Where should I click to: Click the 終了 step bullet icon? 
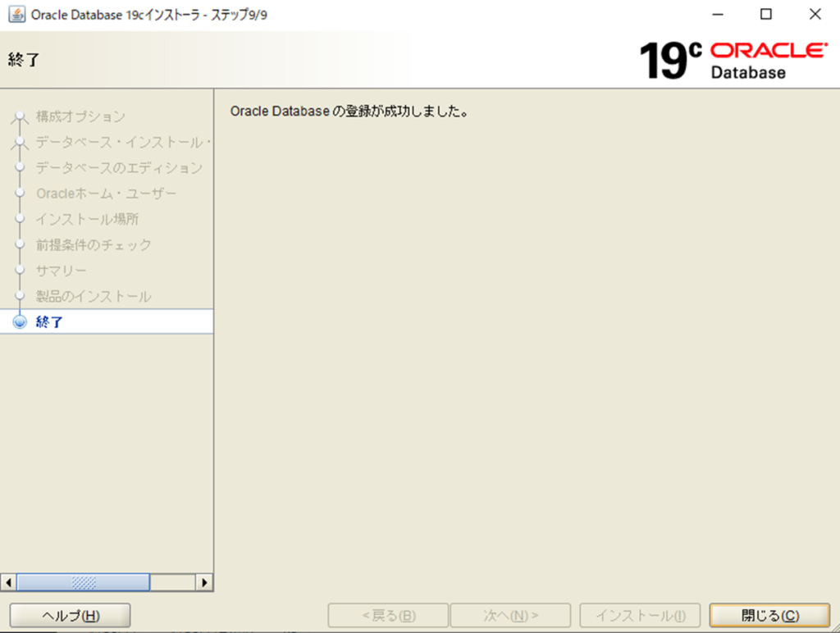click(x=21, y=322)
